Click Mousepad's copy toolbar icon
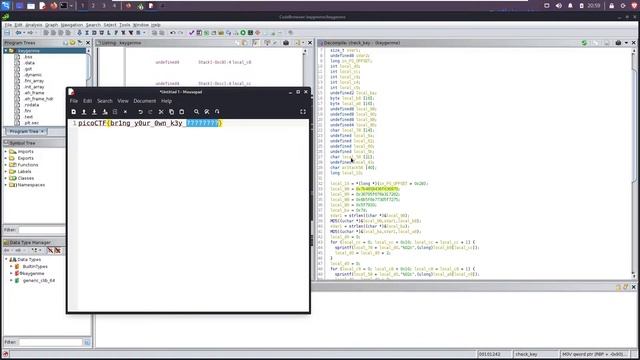The height and width of the screenshot is (360, 640). pyautogui.click(x=171, y=112)
